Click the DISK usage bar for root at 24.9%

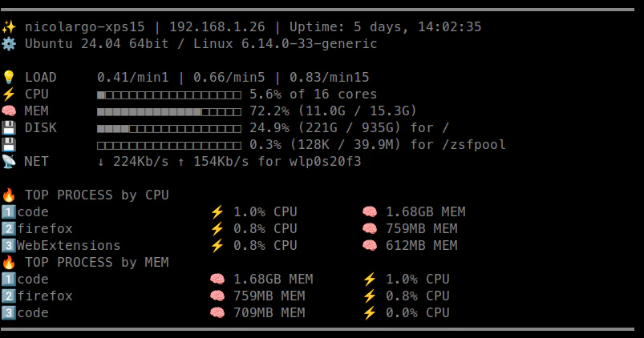[x=168, y=129]
